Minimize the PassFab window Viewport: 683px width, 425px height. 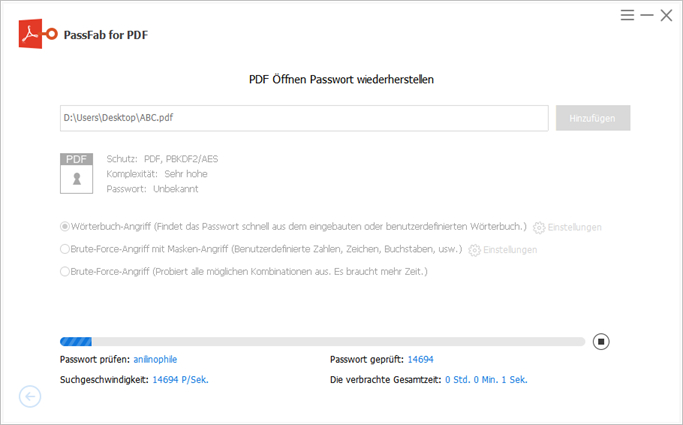[x=647, y=15]
